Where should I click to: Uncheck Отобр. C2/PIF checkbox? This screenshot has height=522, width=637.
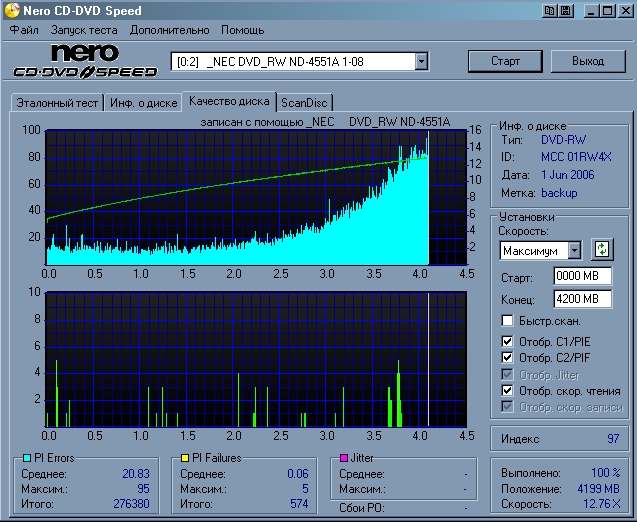click(x=508, y=357)
